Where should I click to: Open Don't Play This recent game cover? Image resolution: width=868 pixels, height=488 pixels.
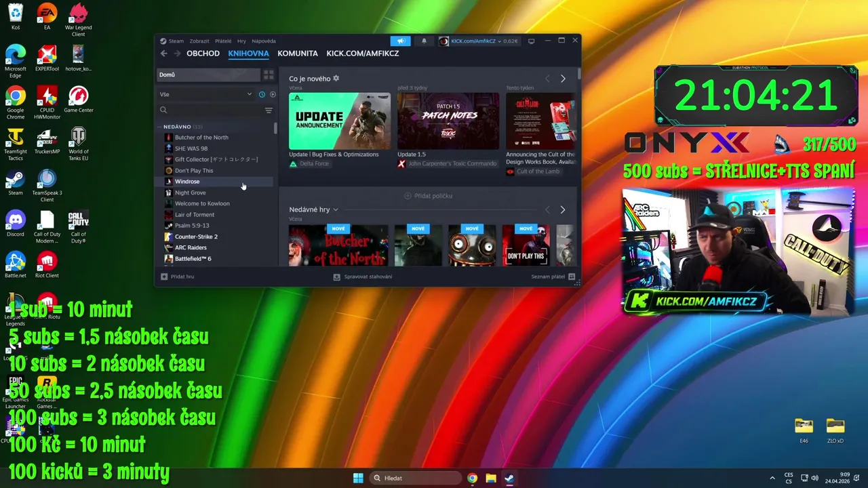(526, 245)
